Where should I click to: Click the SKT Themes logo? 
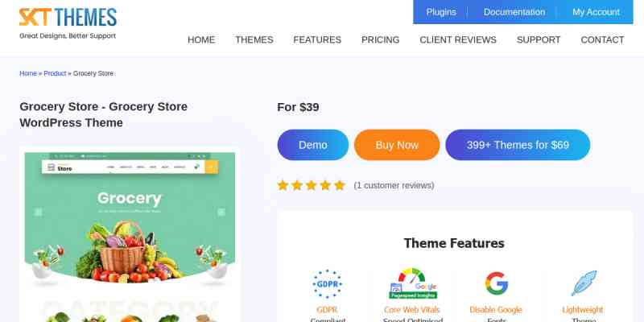tap(68, 23)
